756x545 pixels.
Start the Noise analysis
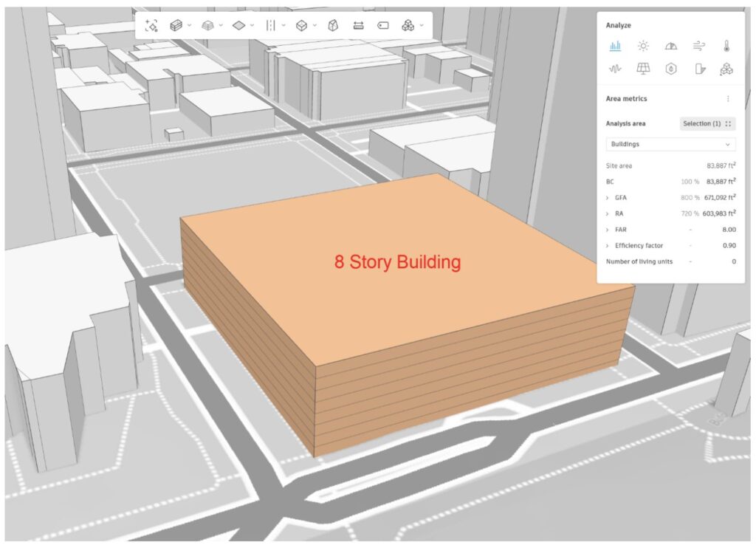[x=615, y=69]
